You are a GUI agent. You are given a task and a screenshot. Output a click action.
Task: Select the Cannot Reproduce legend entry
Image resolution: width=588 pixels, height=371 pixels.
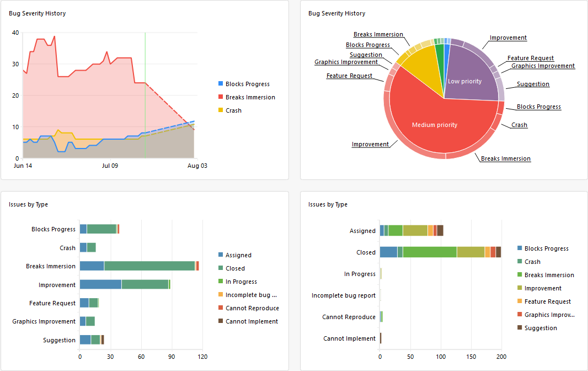coord(252,308)
